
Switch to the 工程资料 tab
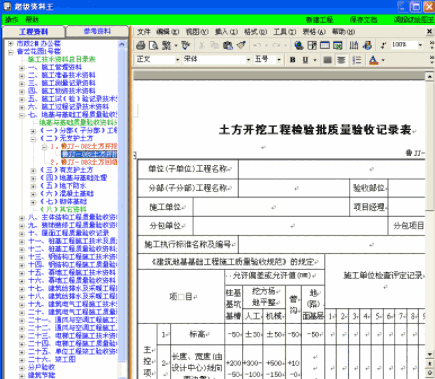click(x=33, y=32)
